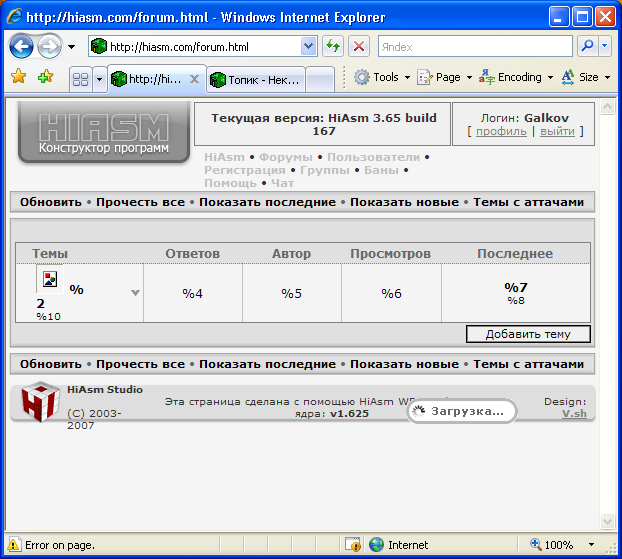Click the выйти logout link
Viewport: 622px width, 559px height.
pyautogui.click(x=557, y=131)
